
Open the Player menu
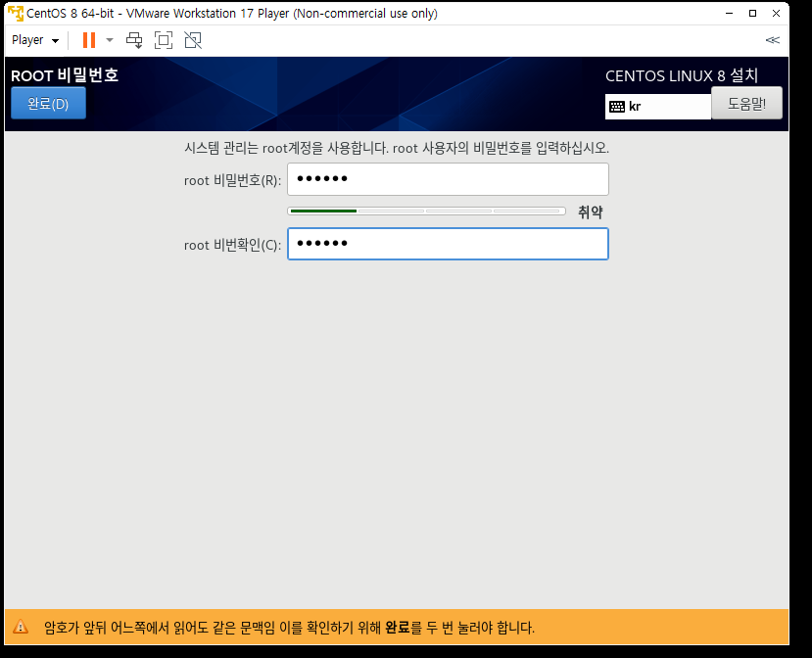coord(35,40)
